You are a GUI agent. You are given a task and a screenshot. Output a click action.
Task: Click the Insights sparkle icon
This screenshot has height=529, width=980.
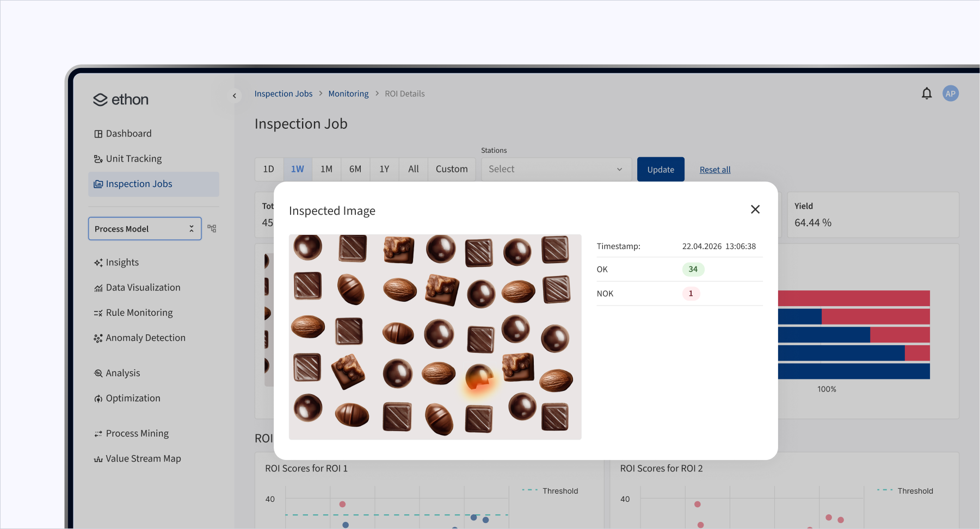[x=98, y=262]
